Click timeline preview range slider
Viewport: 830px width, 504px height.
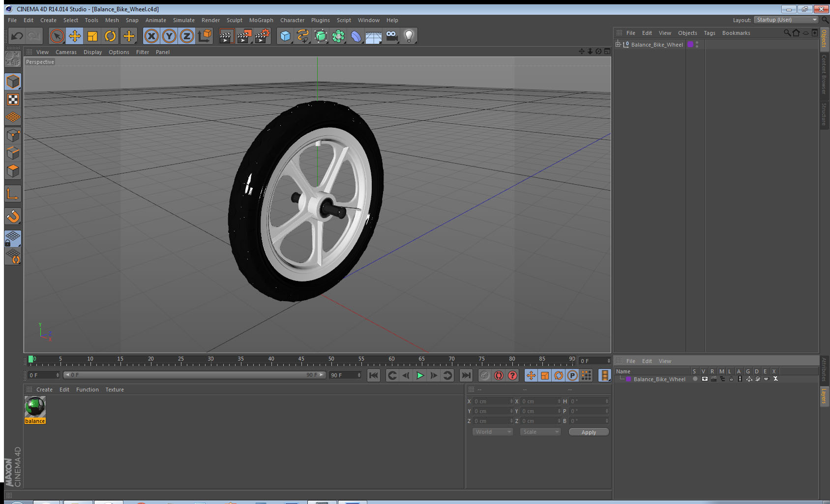(x=195, y=375)
